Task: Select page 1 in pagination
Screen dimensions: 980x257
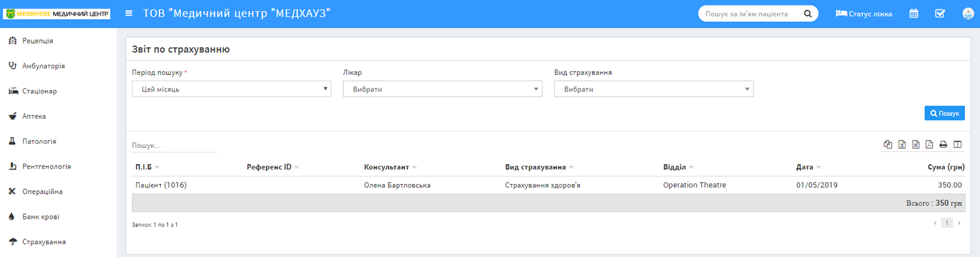Action: (947, 223)
